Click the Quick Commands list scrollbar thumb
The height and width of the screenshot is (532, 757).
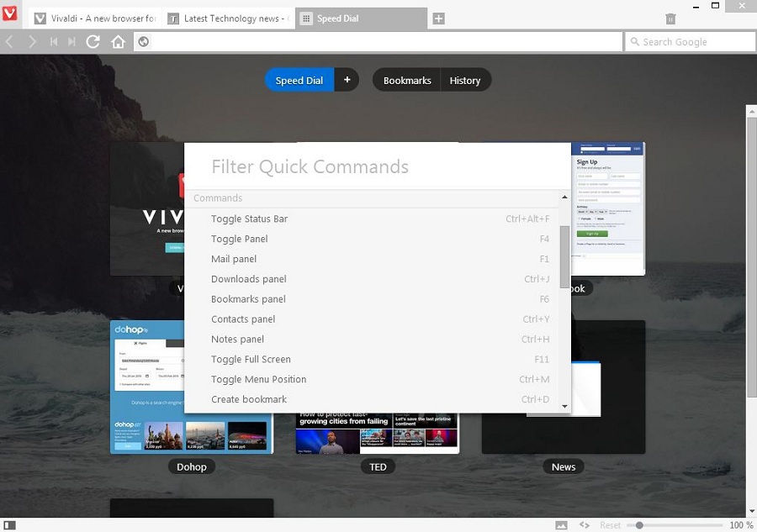pos(564,256)
